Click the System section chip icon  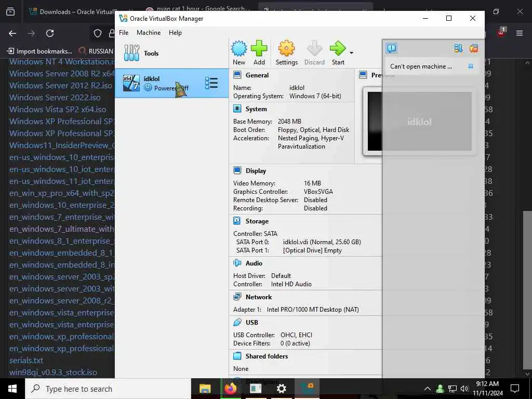click(237, 109)
